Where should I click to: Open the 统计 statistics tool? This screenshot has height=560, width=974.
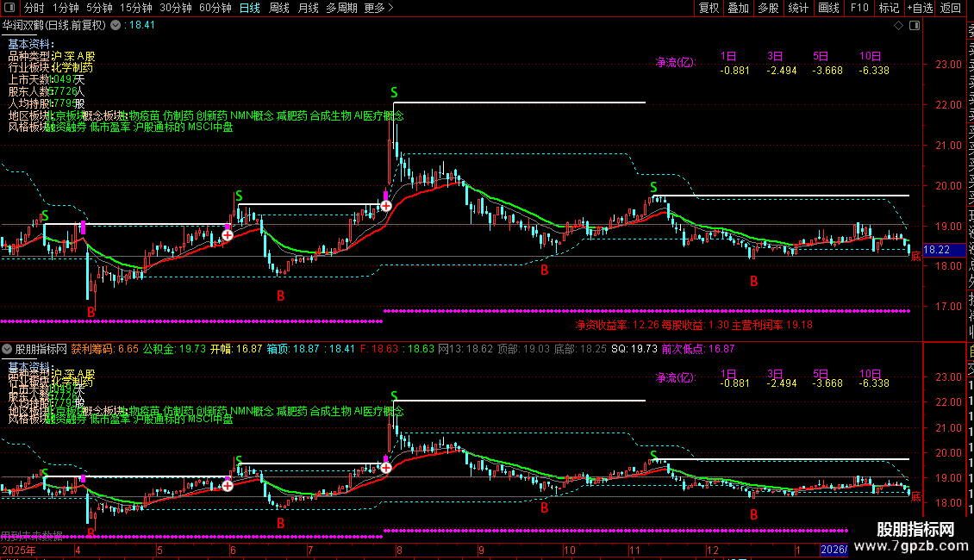point(798,8)
